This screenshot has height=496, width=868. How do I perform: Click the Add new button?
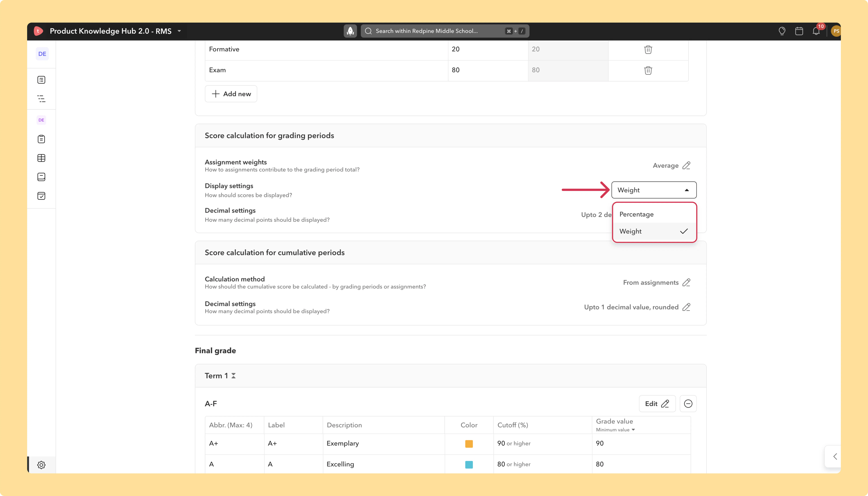point(231,94)
